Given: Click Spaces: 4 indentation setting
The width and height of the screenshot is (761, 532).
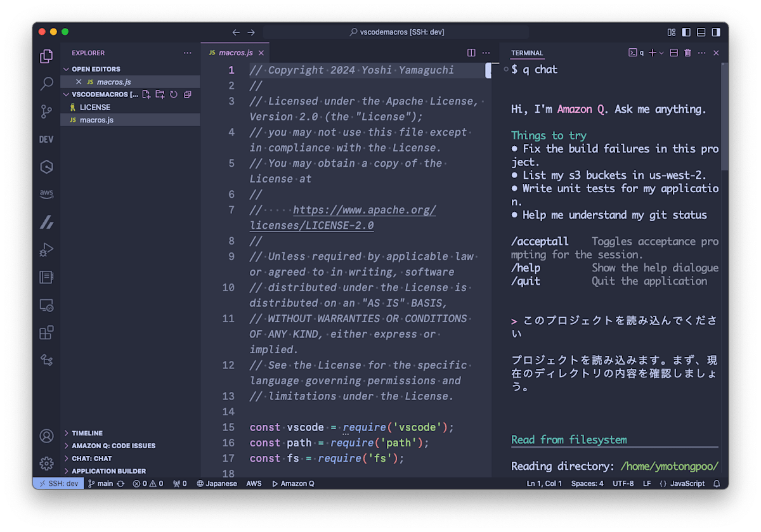Looking at the screenshot, I should [587, 483].
